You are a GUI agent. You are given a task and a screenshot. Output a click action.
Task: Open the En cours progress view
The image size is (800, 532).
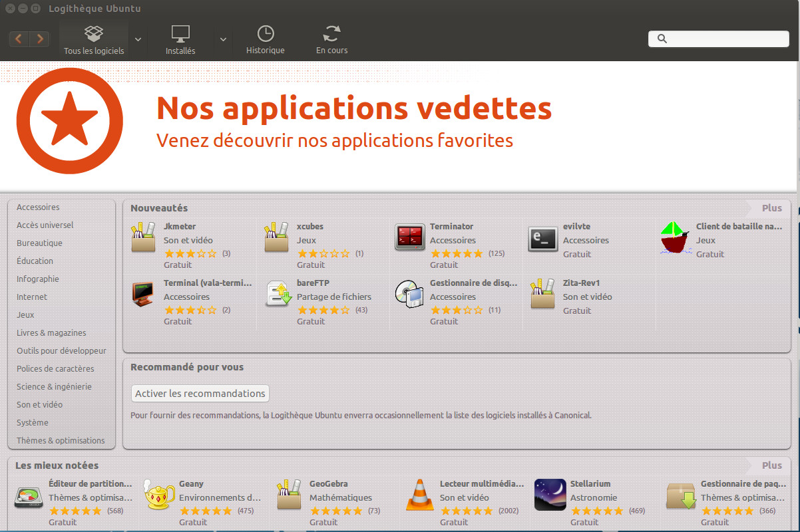coord(331,39)
